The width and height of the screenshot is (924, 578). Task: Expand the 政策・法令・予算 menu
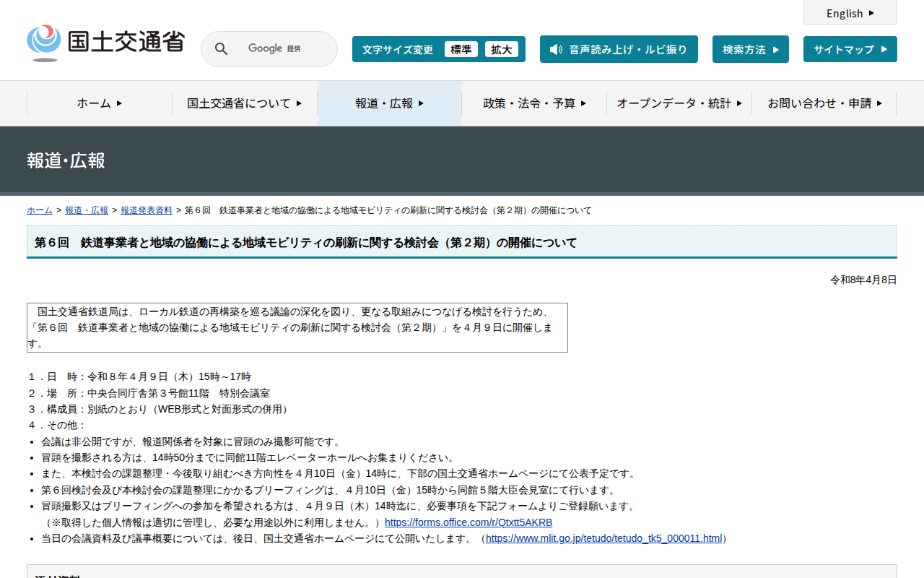(534, 103)
